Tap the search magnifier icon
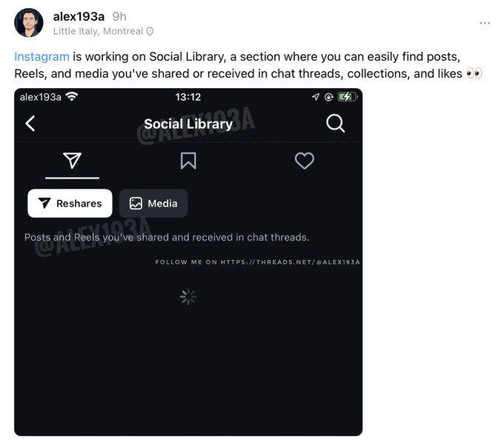Screen dimensions: 504x445 [x=336, y=124]
